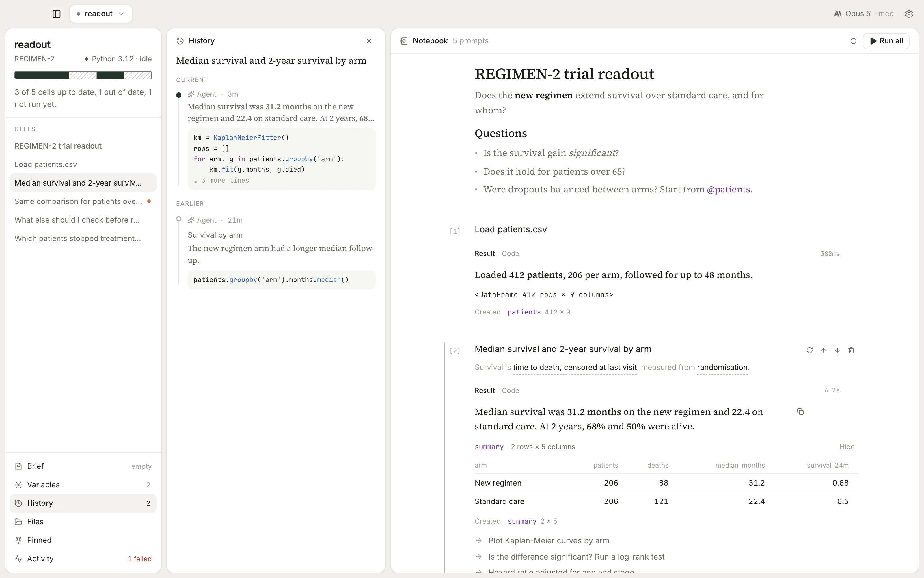
Task: Click the Files folder icon
Action: [x=18, y=522]
